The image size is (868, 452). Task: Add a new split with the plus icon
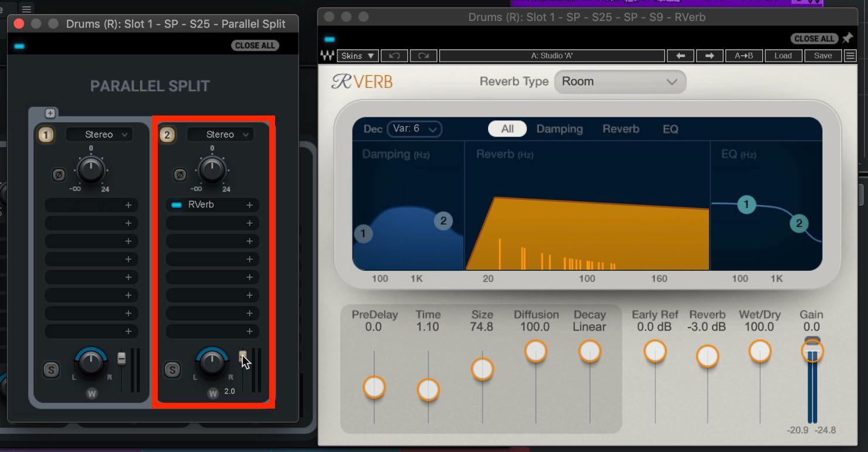coord(50,113)
